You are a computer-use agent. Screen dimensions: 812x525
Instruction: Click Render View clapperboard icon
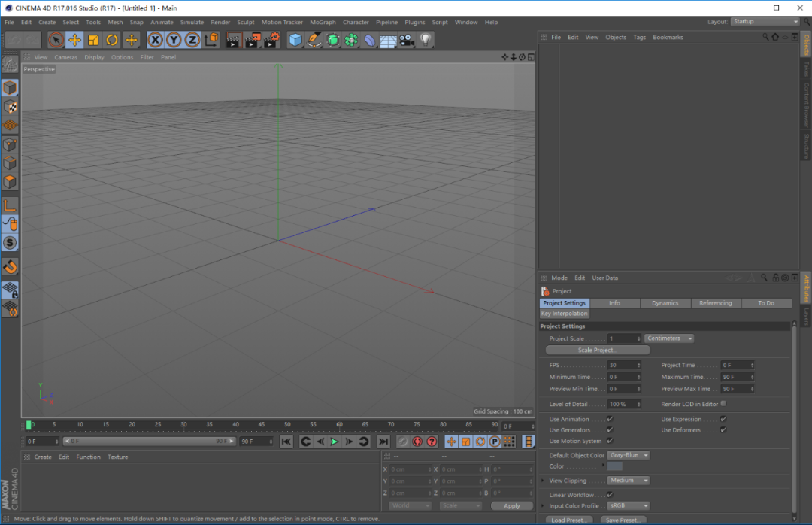pos(233,40)
